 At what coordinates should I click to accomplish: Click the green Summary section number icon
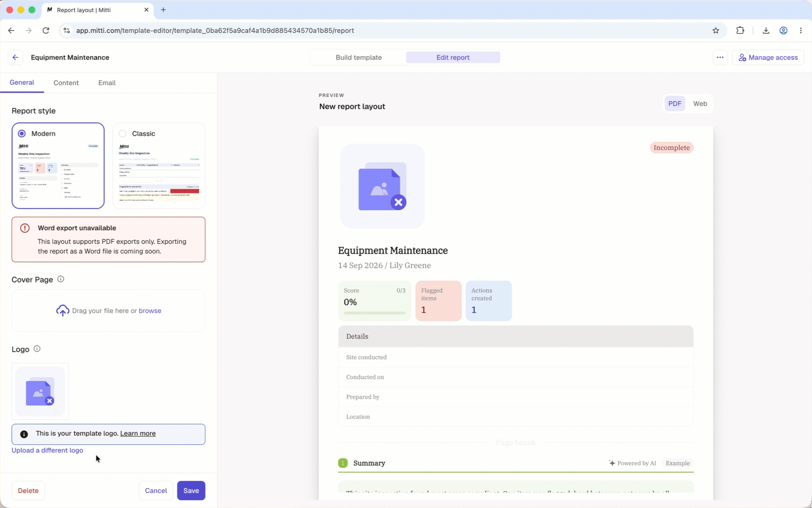click(343, 463)
